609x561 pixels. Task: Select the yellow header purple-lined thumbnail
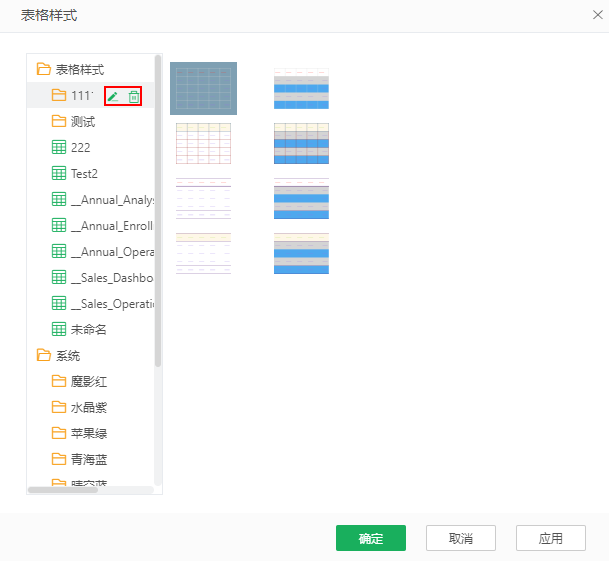pos(204,254)
